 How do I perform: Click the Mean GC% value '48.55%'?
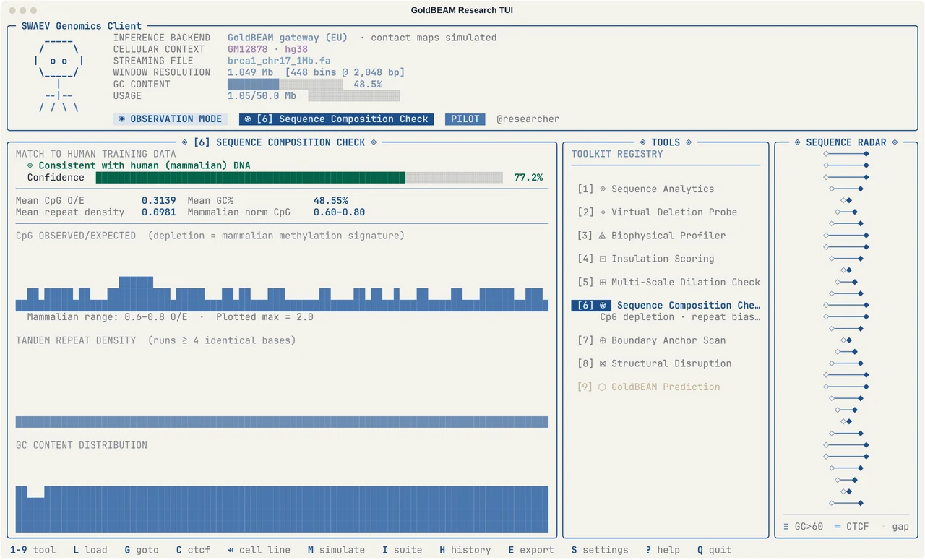pyautogui.click(x=330, y=200)
